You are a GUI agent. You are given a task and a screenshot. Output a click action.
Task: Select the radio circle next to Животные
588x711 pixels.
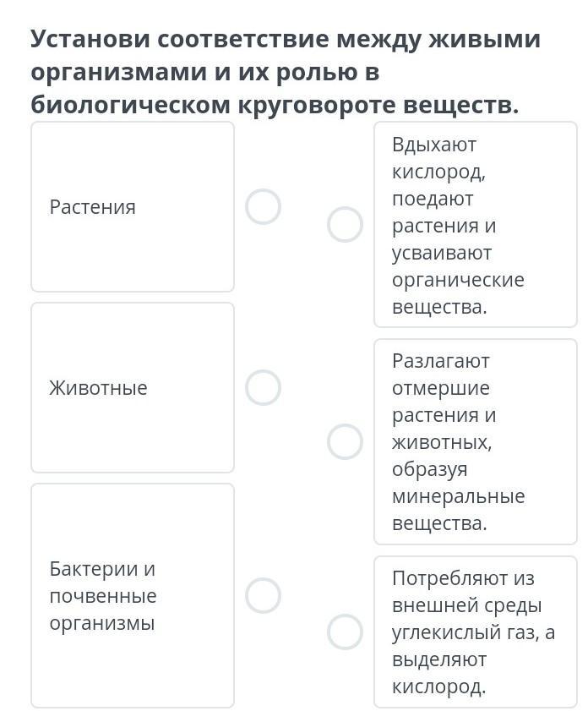pos(263,387)
